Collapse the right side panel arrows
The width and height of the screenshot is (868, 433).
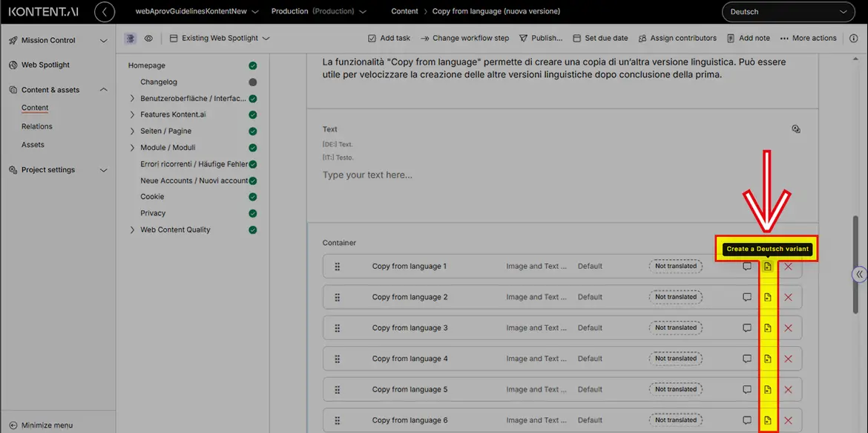tap(859, 274)
